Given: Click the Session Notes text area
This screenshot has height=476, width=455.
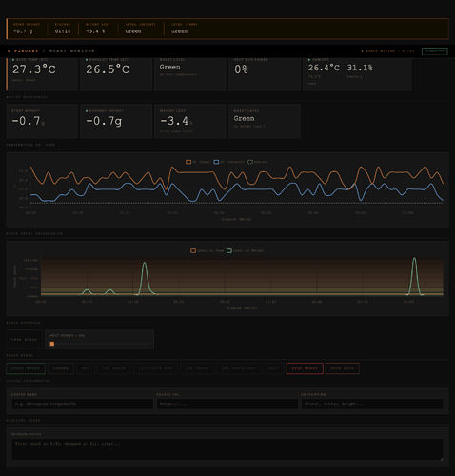Looking at the screenshot, I should click(x=227, y=449).
